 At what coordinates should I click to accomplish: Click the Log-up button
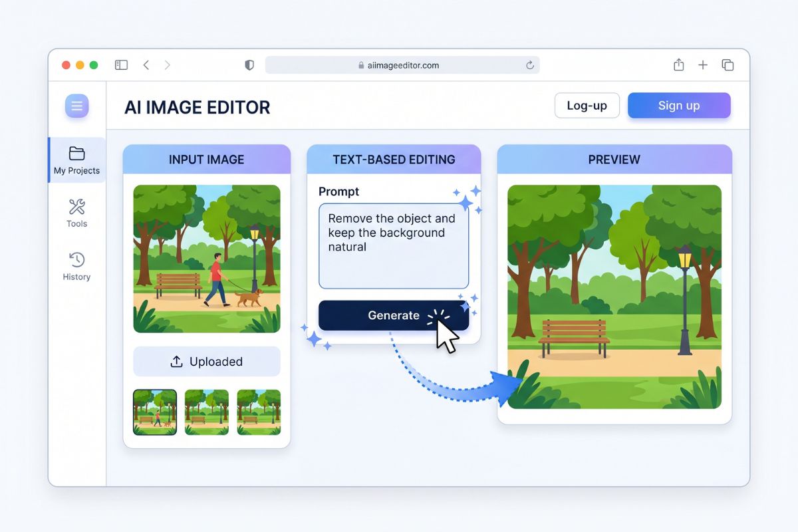[587, 106]
